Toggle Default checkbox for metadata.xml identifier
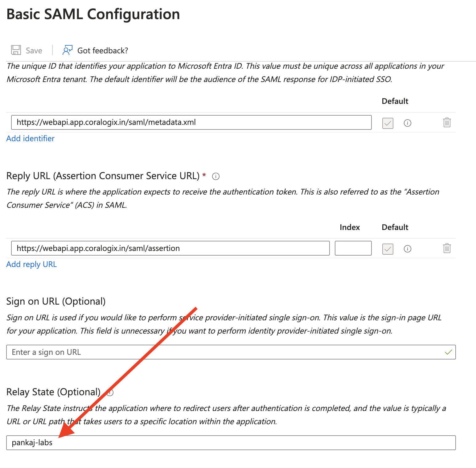This screenshot has height=468, width=476. pos(388,123)
